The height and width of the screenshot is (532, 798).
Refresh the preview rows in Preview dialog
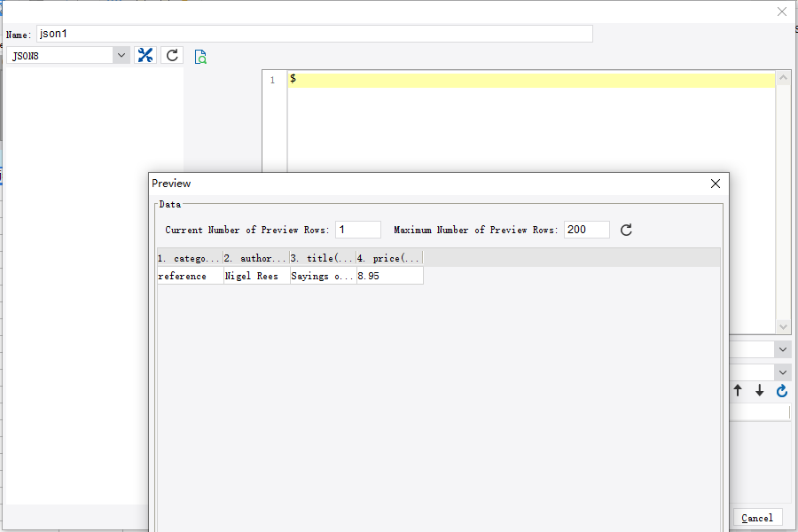pyautogui.click(x=626, y=230)
